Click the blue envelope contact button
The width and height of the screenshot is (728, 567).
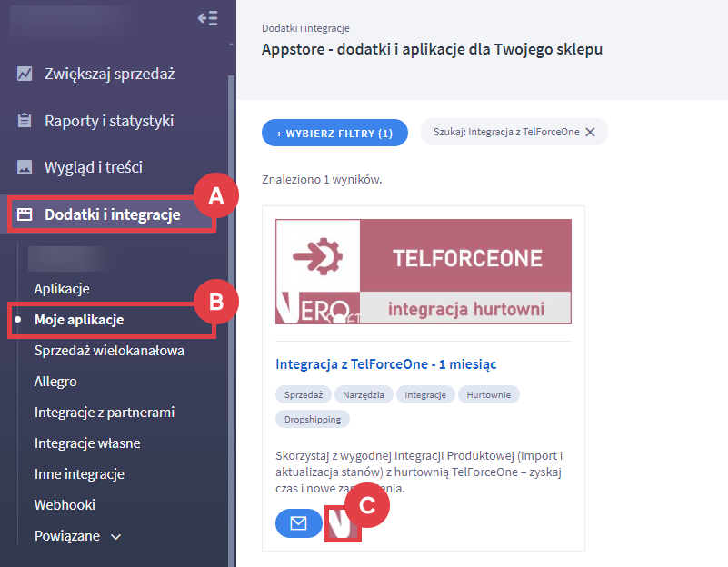pyautogui.click(x=298, y=523)
